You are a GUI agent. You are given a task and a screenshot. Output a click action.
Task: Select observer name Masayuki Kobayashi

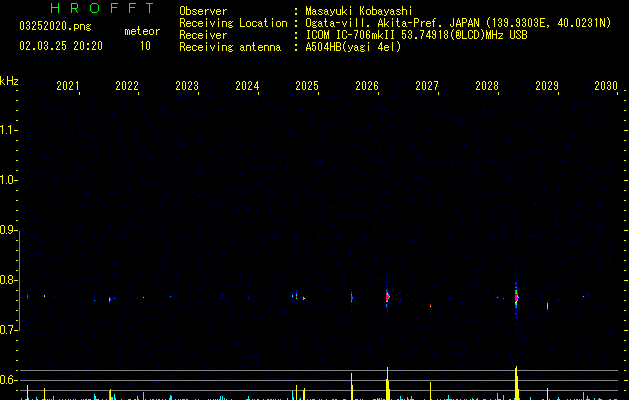[x=359, y=11]
